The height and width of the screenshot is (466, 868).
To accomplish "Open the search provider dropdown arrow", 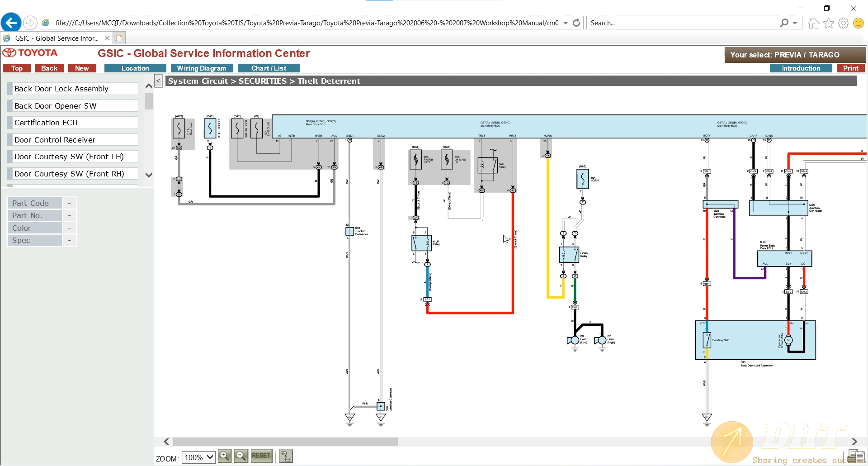I will coord(795,23).
